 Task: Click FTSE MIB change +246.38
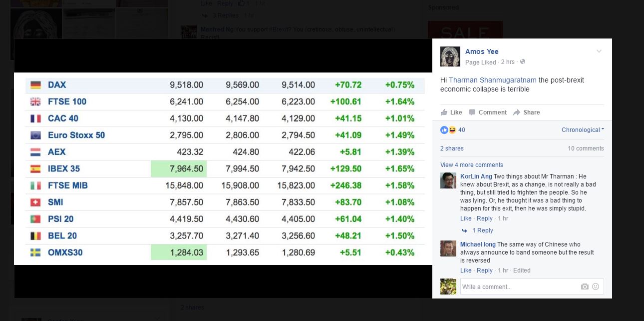[346, 185]
